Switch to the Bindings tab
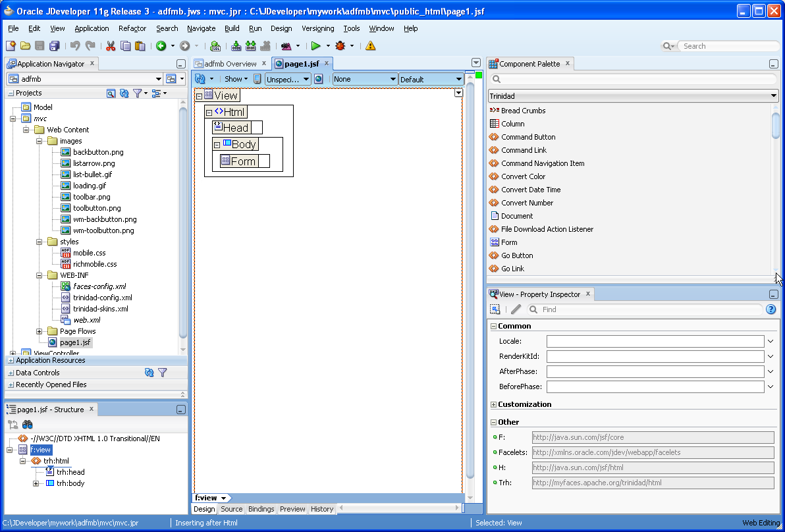 261,509
